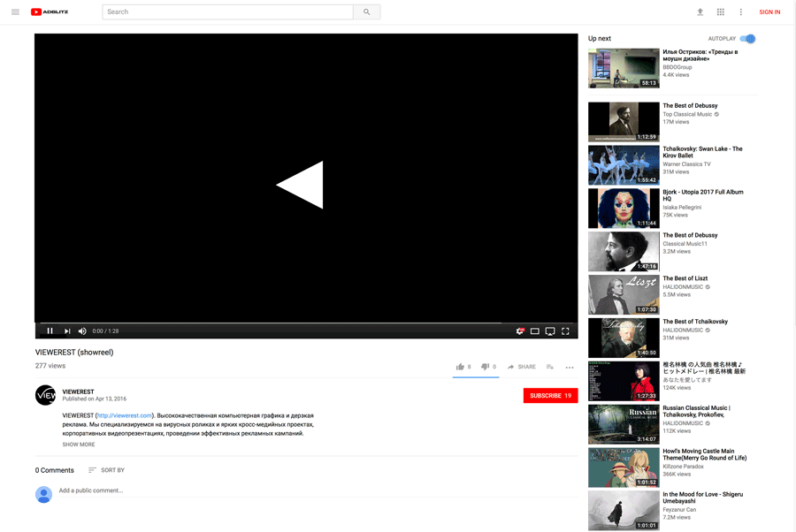Click the search magnifier button
The image size is (796, 532).
point(366,12)
